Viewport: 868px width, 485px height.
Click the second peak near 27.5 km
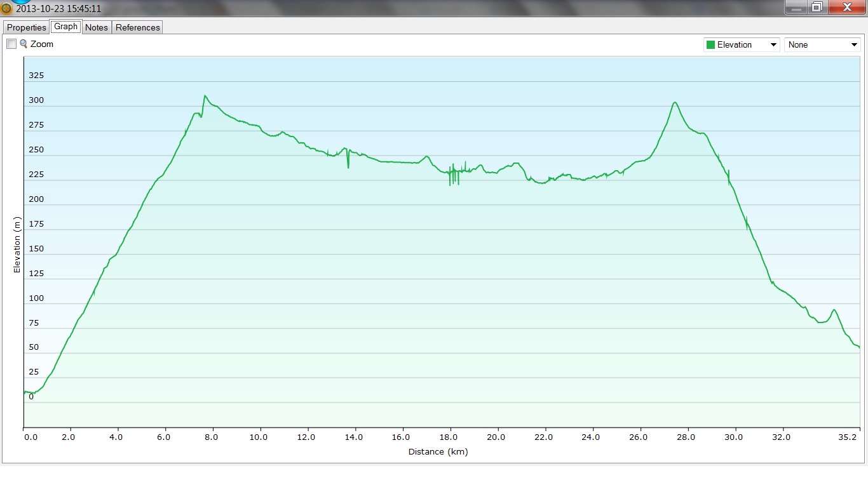pos(675,102)
